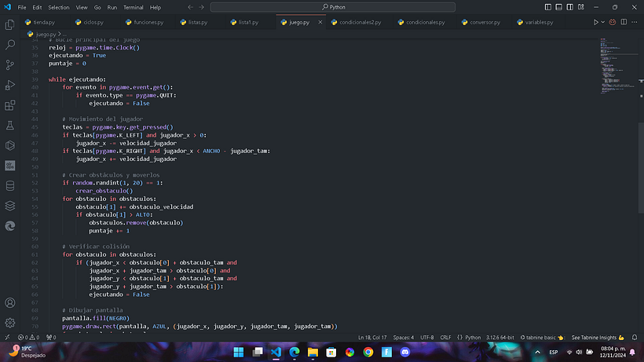Click the Ln 18, Col 17 status item
Image resolution: width=644 pixels, height=362 pixels.
[x=372, y=338]
